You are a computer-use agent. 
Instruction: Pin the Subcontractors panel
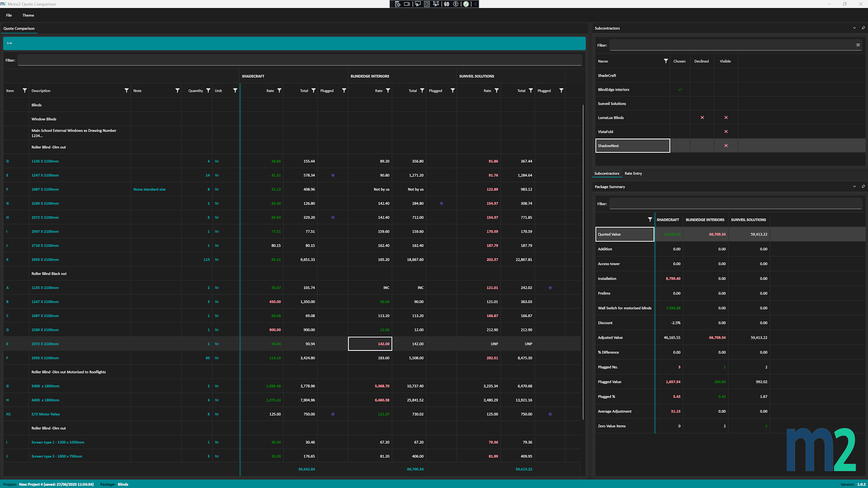coord(863,28)
